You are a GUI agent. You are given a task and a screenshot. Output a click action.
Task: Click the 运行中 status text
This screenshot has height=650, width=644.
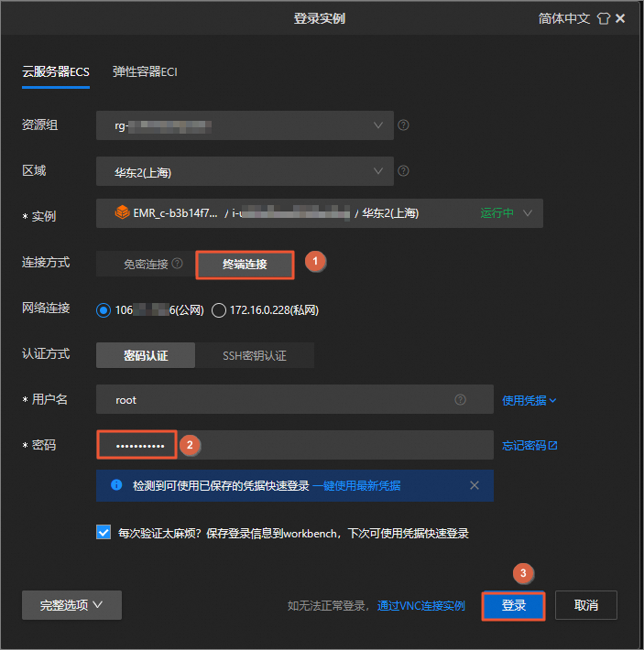[x=497, y=213]
